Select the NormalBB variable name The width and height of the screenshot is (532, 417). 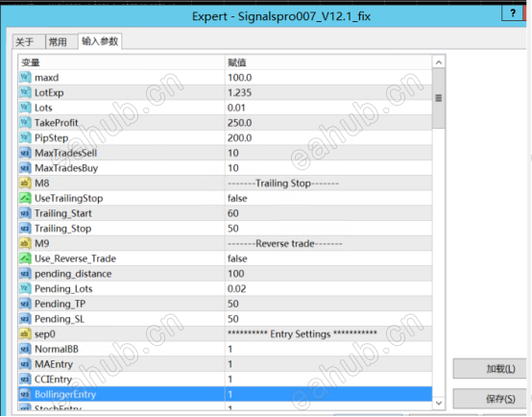(57, 349)
